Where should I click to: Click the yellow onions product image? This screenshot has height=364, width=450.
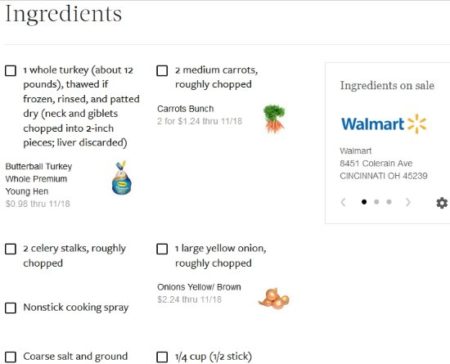[x=274, y=298]
